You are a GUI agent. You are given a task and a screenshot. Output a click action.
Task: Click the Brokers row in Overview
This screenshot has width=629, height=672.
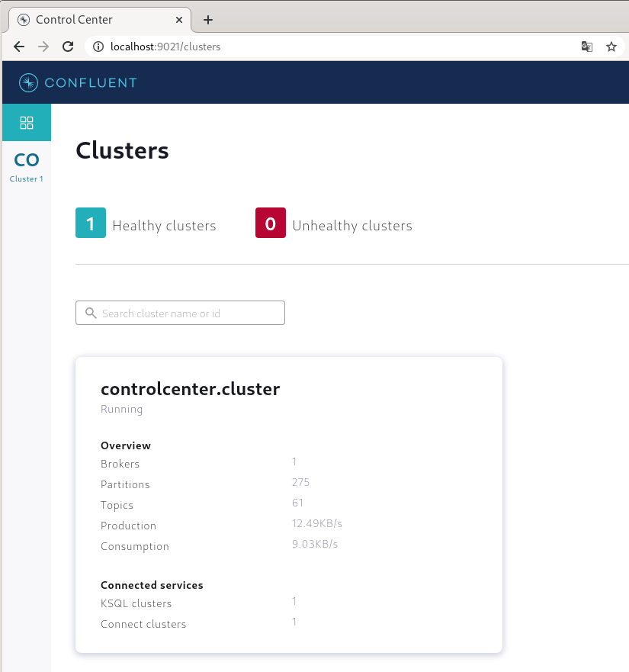coord(120,464)
